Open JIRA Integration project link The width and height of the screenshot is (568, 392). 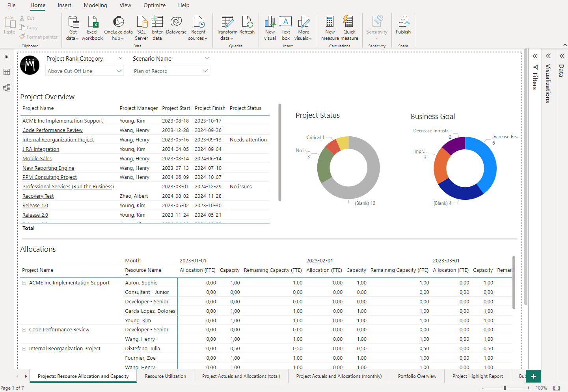(x=41, y=149)
